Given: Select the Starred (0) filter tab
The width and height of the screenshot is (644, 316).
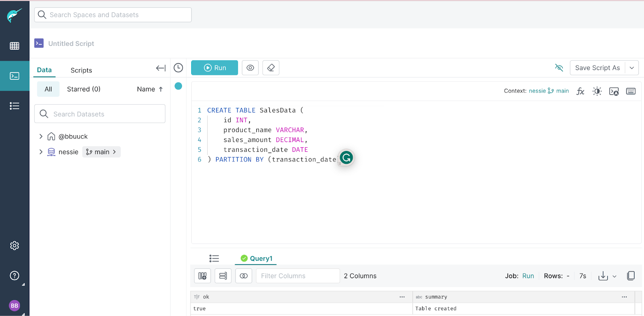Looking at the screenshot, I should (x=84, y=89).
